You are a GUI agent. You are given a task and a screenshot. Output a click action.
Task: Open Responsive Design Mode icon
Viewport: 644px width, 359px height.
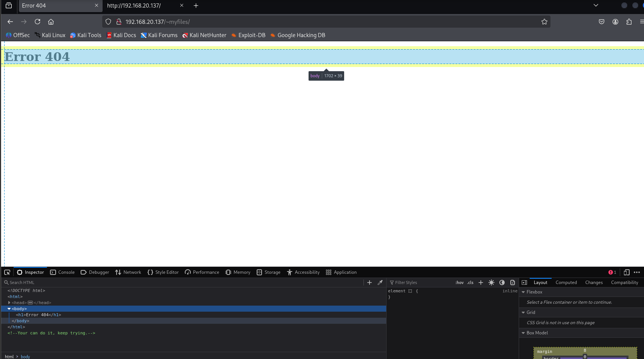[627, 272]
